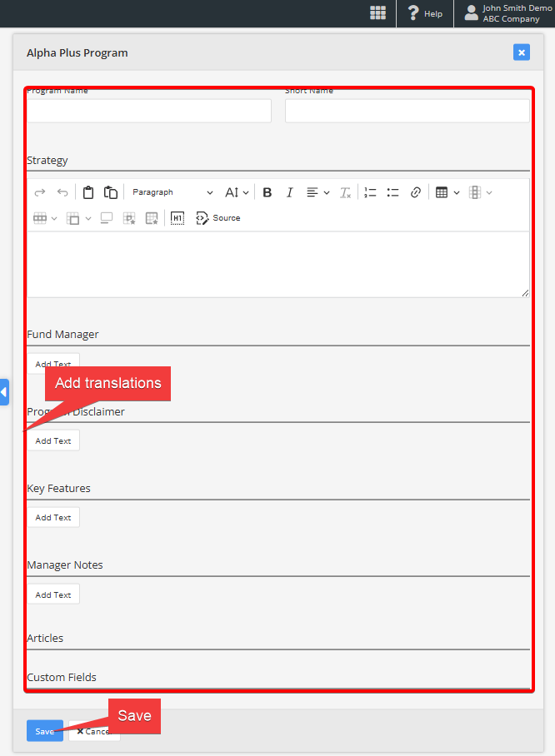Expand the font size dropdown
Screen dimensions: 555x756
coord(237,192)
